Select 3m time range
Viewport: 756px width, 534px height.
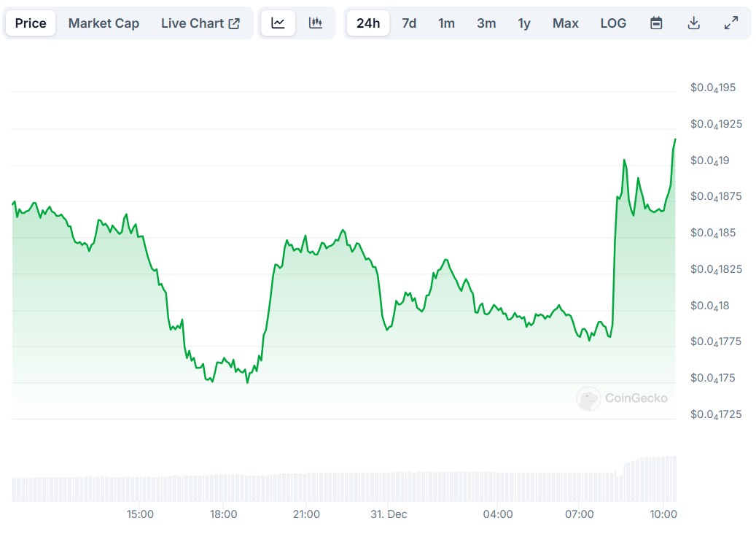pyautogui.click(x=486, y=23)
